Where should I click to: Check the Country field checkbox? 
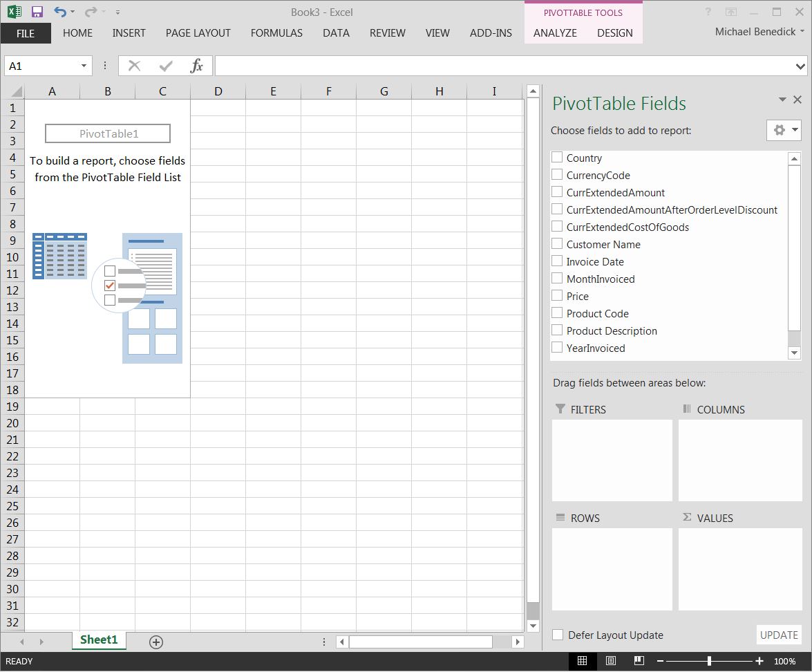pyautogui.click(x=557, y=158)
